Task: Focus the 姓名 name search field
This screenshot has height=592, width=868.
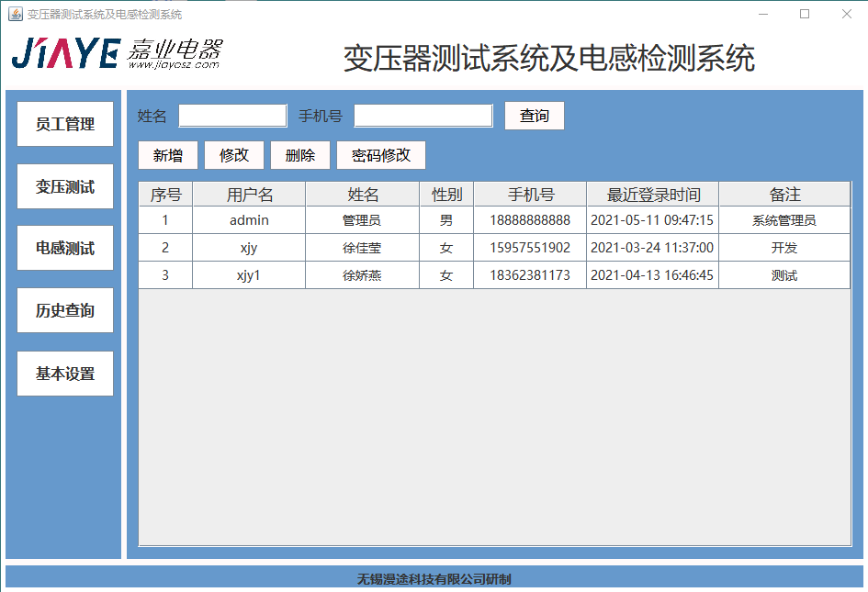Action: point(232,116)
